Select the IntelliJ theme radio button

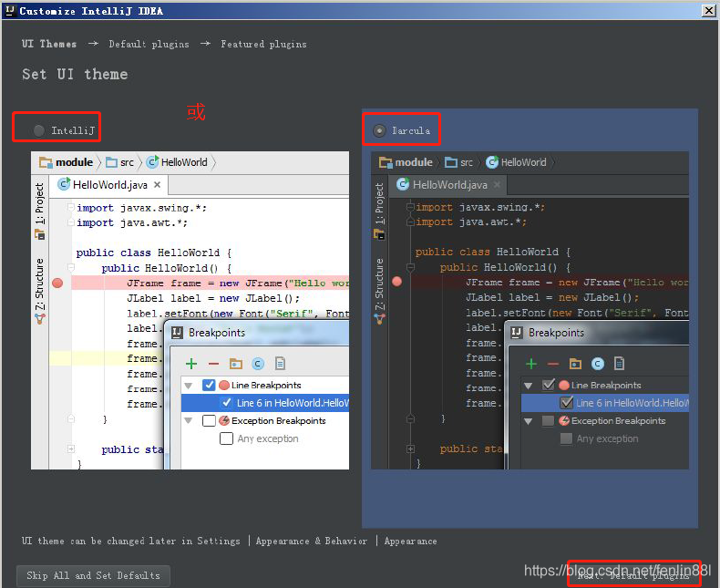point(39,131)
